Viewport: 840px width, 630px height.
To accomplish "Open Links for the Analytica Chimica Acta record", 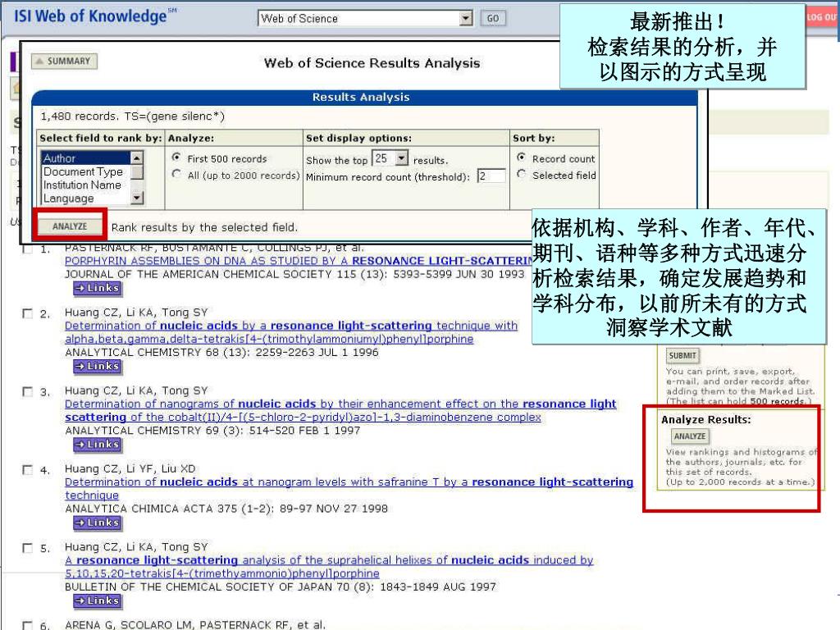I will coord(97,523).
